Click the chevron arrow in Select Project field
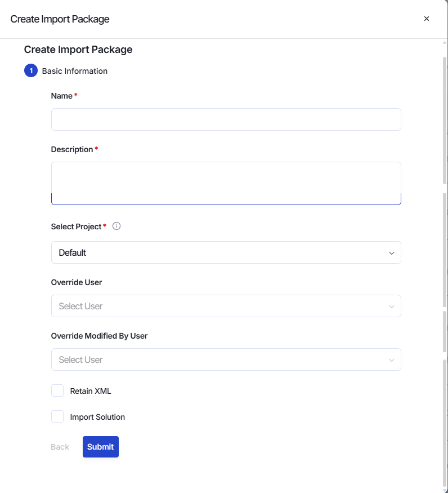Image resolution: width=448 pixels, height=493 pixels. pos(392,253)
